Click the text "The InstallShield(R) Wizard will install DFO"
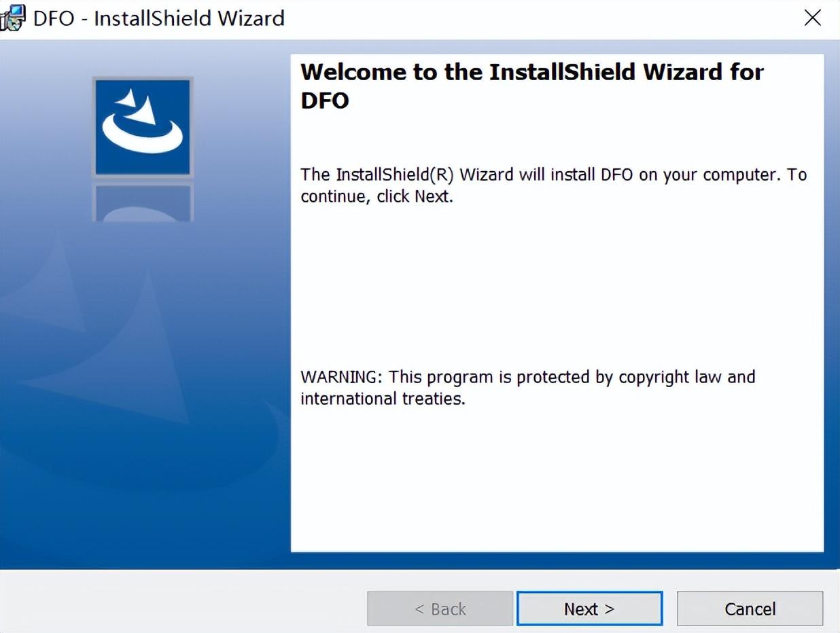Image resolution: width=840 pixels, height=633 pixels. [467, 175]
